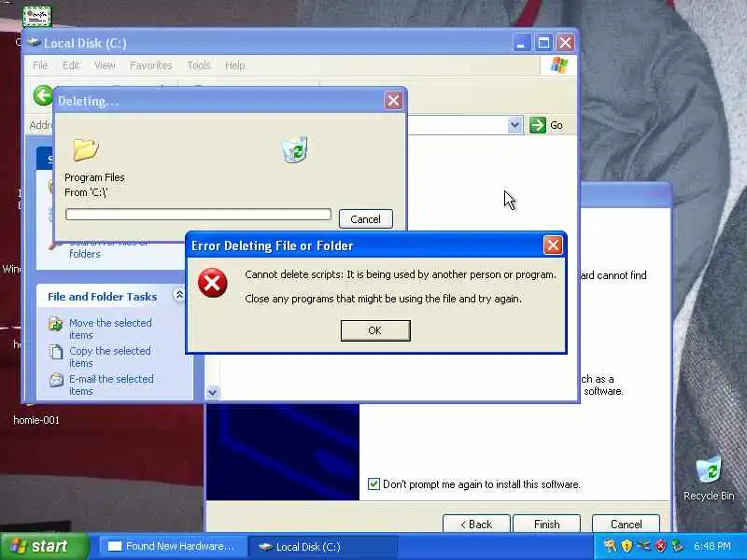747x560 pixels.
Task: Click the E-mail selected items icon
Action: coord(56,380)
